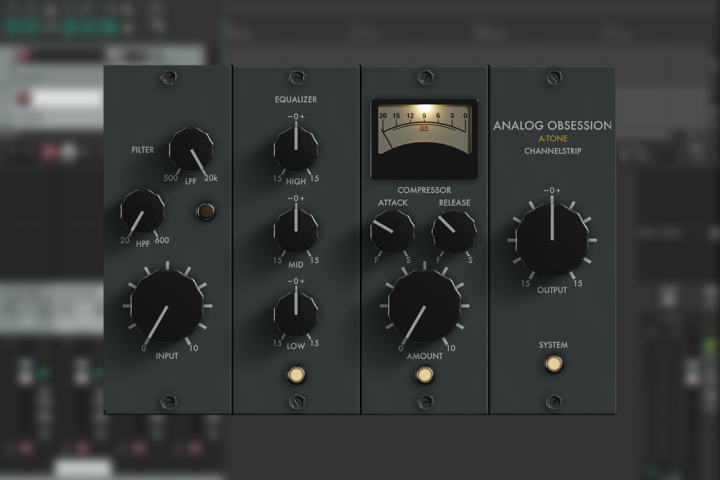Select the compressor Amount knob
The height and width of the screenshot is (480, 720).
(x=424, y=306)
